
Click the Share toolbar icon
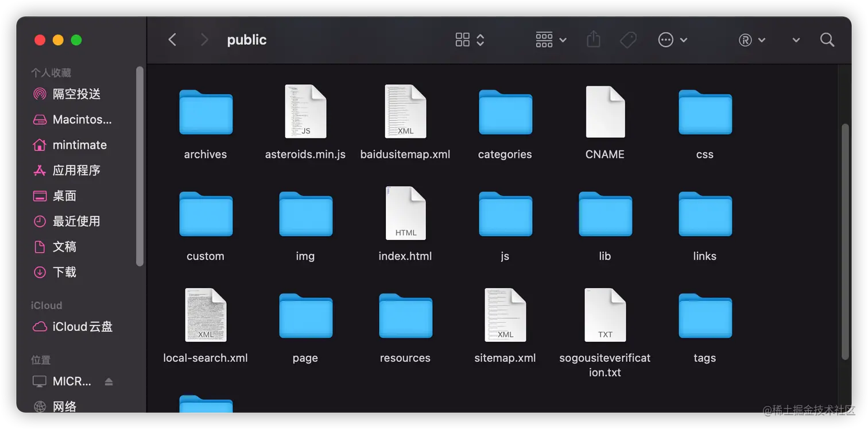tap(594, 39)
